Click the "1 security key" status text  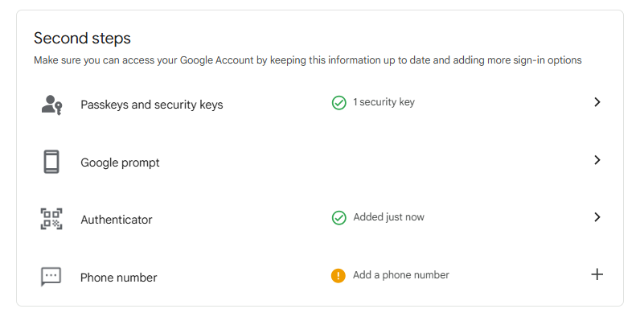point(384,102)
